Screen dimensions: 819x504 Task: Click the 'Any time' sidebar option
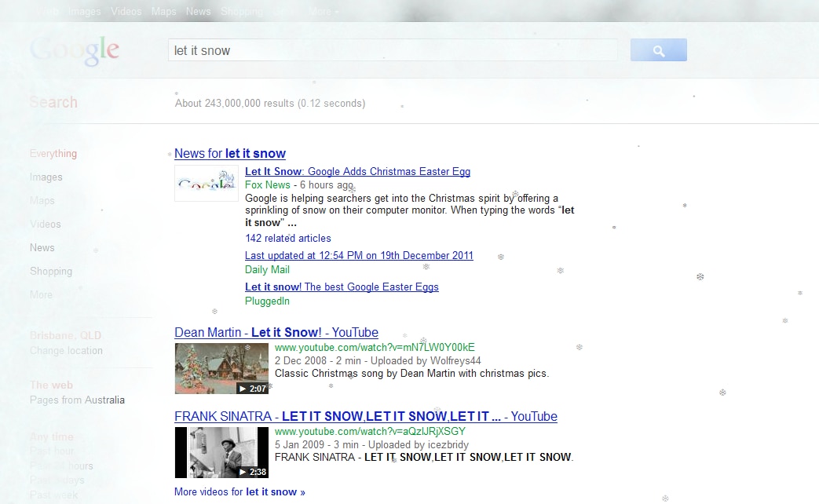point(52,436)
